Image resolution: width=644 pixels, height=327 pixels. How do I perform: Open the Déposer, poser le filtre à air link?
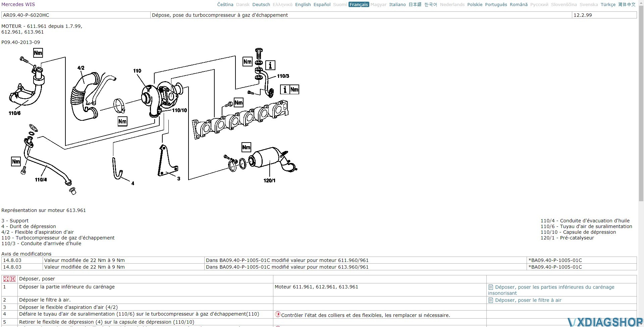tap(528, 300)
